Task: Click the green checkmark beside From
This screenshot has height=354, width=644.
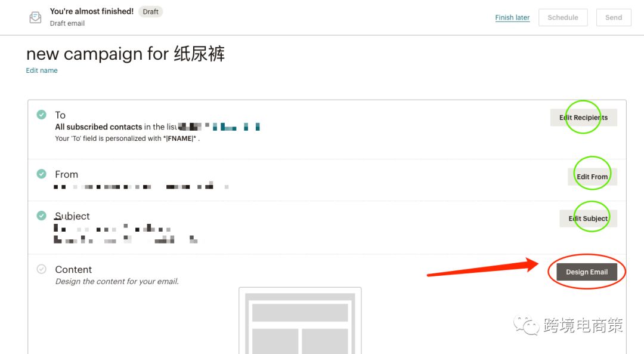Action: (42, 174)
